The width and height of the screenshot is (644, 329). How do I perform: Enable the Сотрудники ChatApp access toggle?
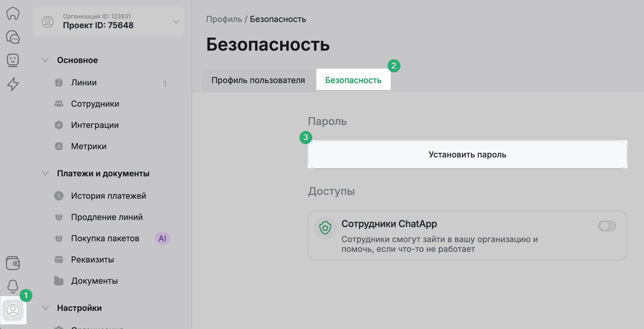(607, 226)
